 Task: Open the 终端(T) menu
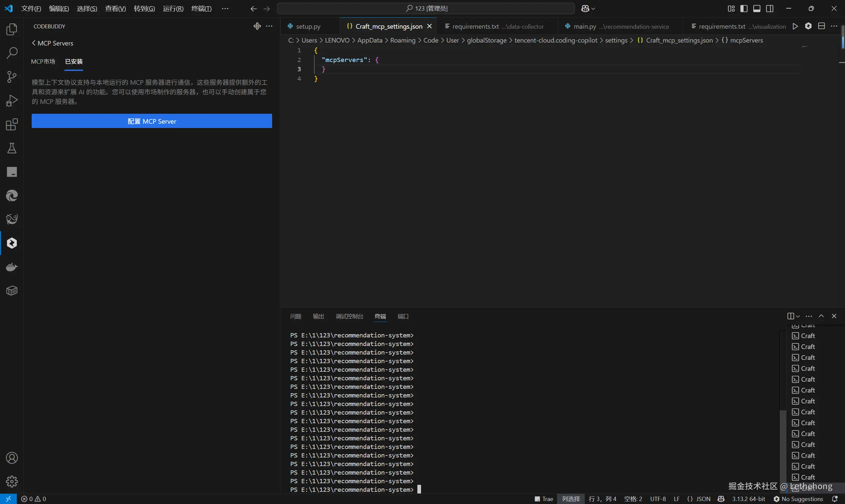201,9
